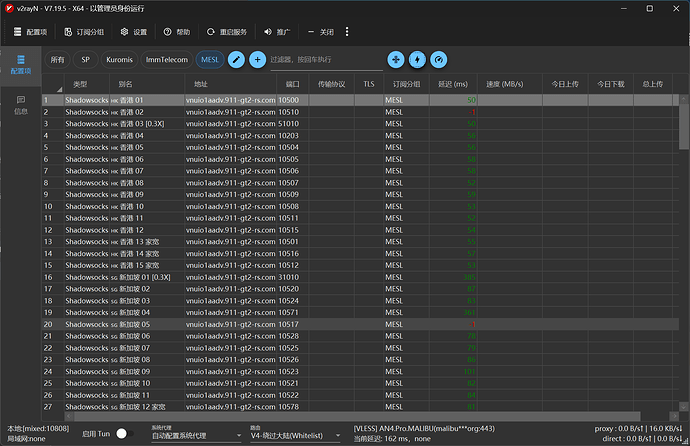This screenshot has width=690, height=446.
Task: Click the lightning bolt latency test icon
Action: 417,59
